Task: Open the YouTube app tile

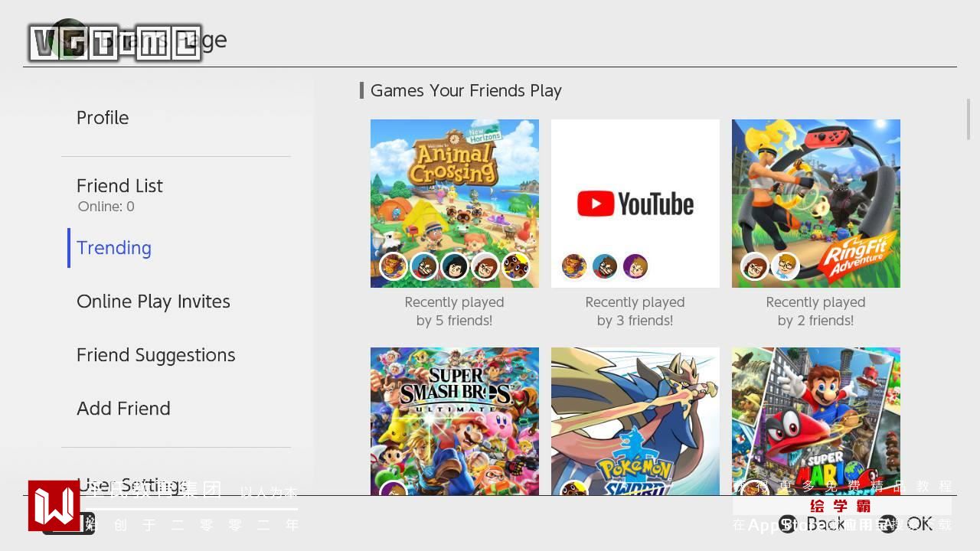Action: click(x=635, y=204)
